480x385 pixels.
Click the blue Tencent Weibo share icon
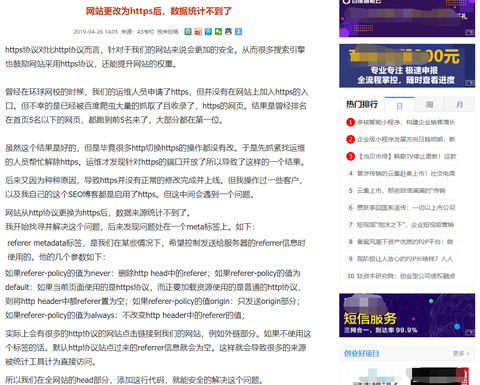point(208,32)
